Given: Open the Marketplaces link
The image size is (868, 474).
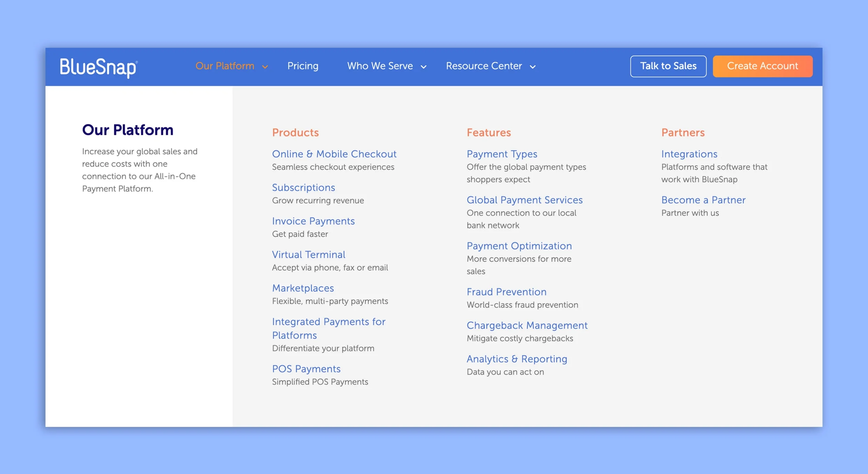Looking at the screenshot, I should (303, 288).
